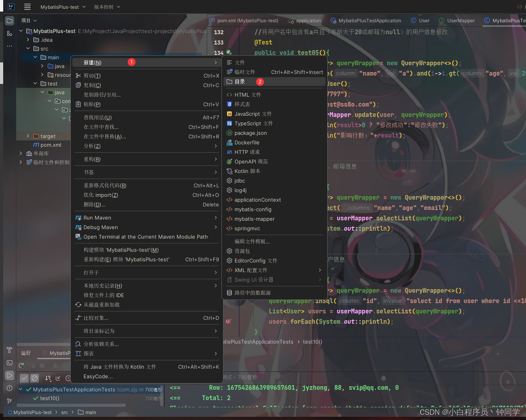The image size is (526, 420).
Task: Click the run gutter icon at line 134
Action: pos(229,52)
